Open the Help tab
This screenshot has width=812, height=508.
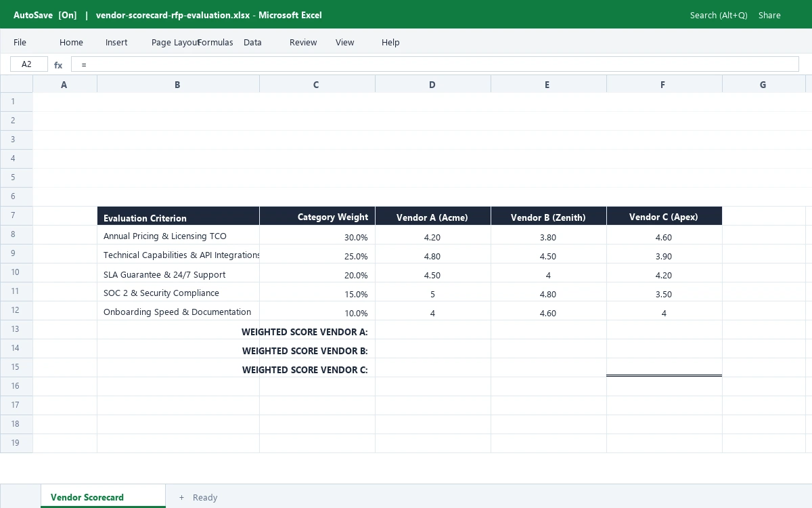pyautogui.click(x=390, y=42)
